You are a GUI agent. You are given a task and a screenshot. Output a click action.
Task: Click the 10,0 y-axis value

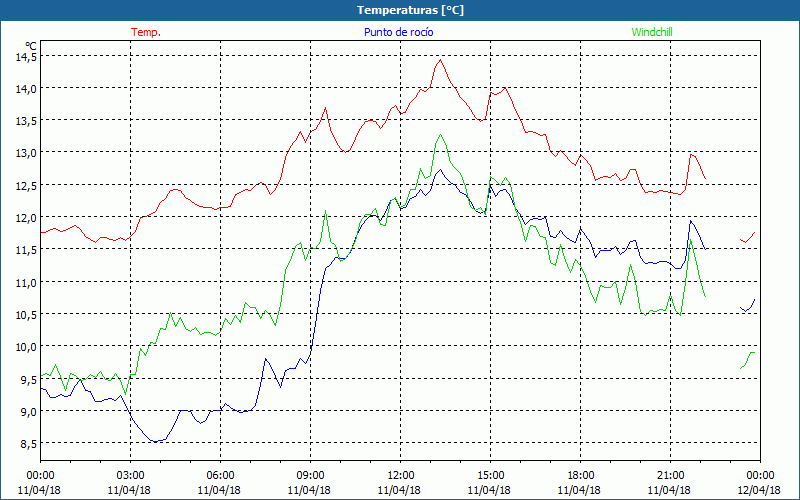coord(26,347)
